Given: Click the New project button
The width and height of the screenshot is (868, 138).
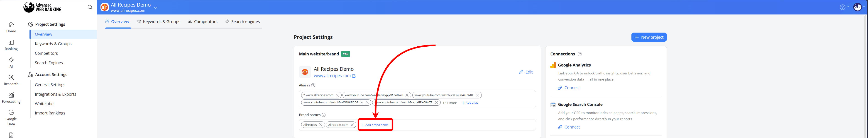Looking at the screenshot, I should (649, 37).
